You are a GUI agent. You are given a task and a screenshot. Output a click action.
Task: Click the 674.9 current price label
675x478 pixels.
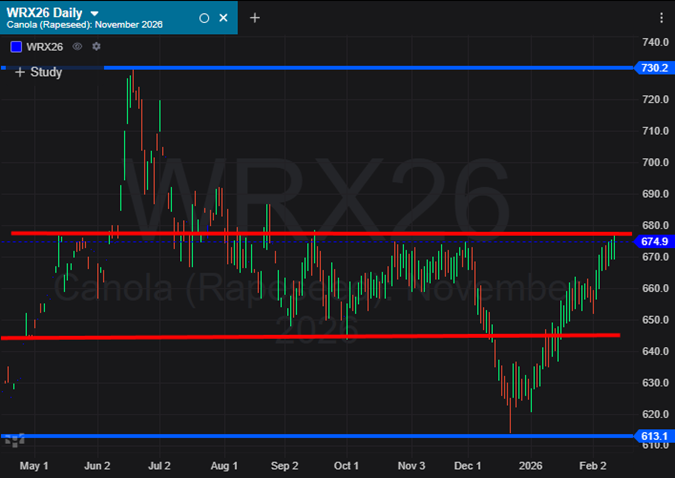[x=654, y=242]
